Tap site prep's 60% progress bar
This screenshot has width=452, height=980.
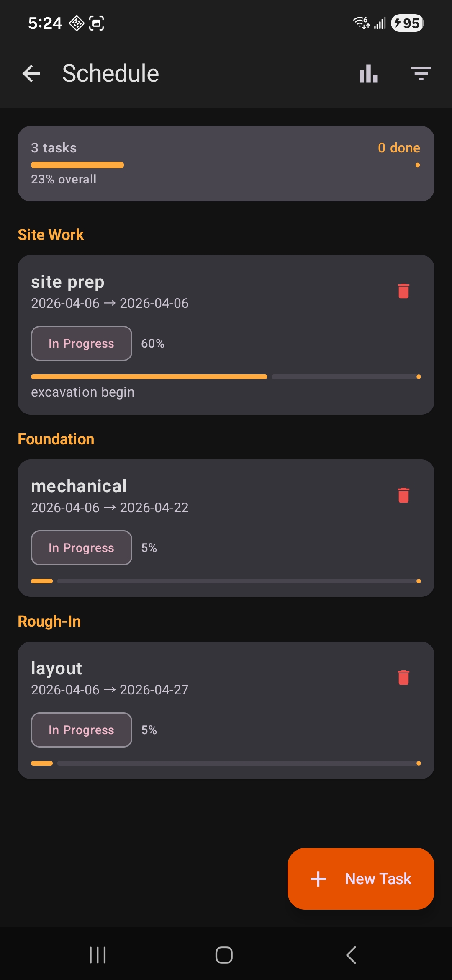click(226, 377)
